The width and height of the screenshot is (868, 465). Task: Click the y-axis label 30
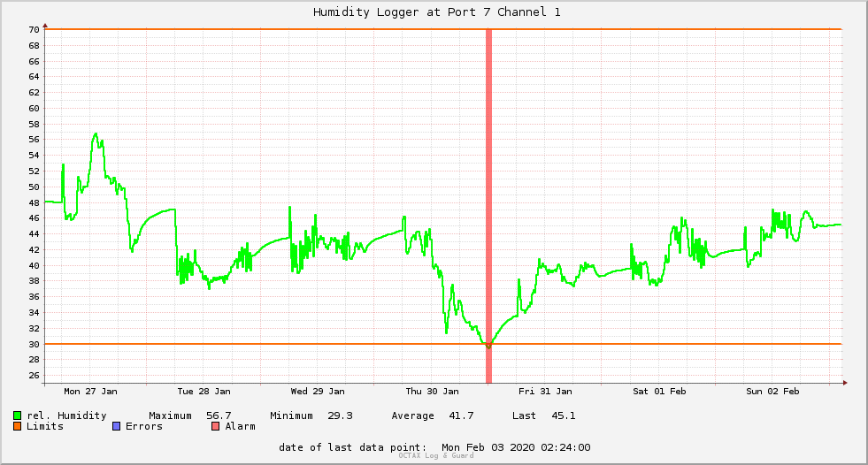(x=34, y=345)
